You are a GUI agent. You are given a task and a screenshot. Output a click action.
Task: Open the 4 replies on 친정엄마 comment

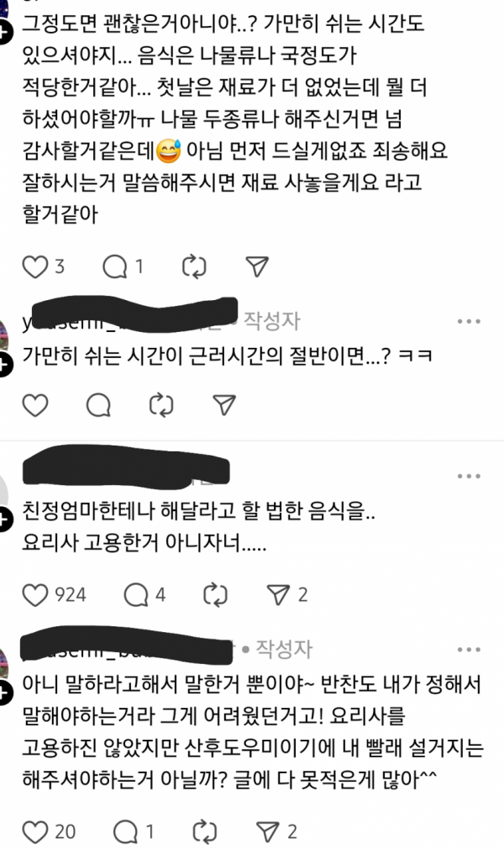(x=136, y=595)
